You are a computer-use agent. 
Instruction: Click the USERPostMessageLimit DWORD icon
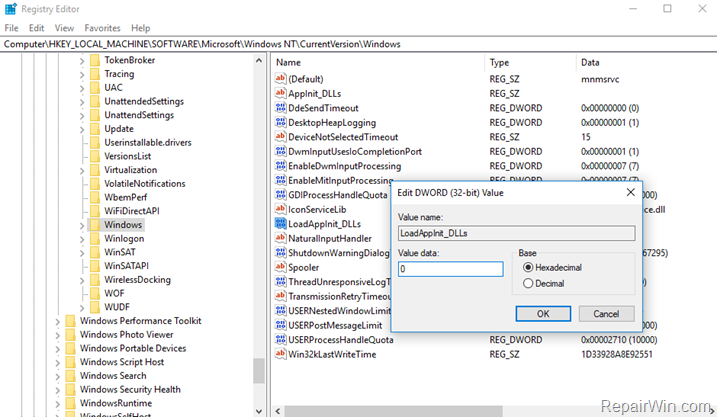(280, 325)
